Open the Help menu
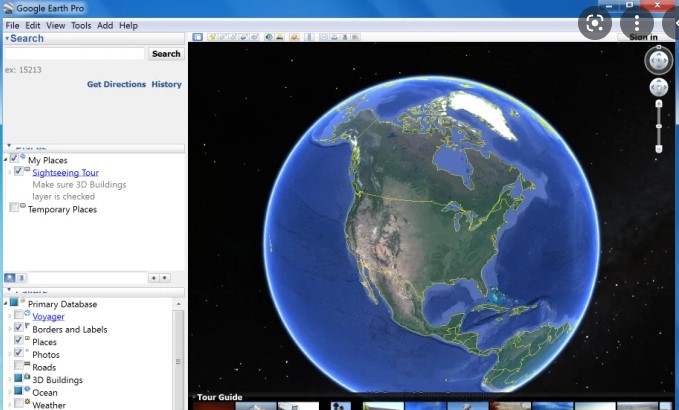The width and height of the screenshot is (679, 410). point(128,26)
